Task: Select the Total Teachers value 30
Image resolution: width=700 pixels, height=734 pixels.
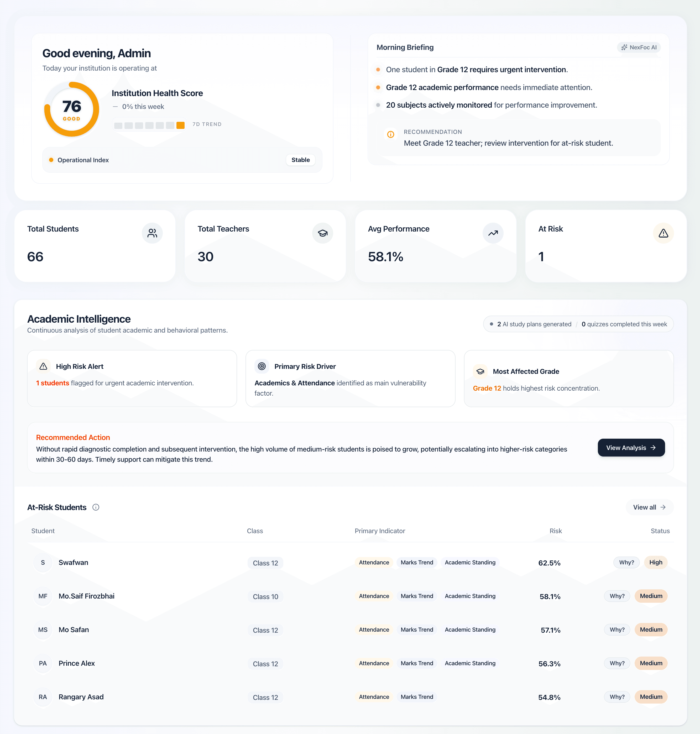Action: click(x=206, y=256)
